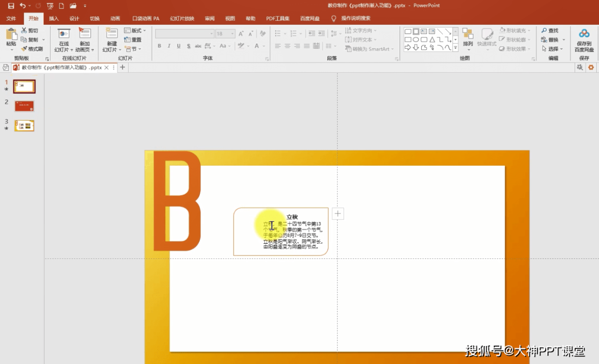This screenshot has width=599, height=364.
Task: Click the Save icon in quick access toolbar
Action: coord(11,6)
